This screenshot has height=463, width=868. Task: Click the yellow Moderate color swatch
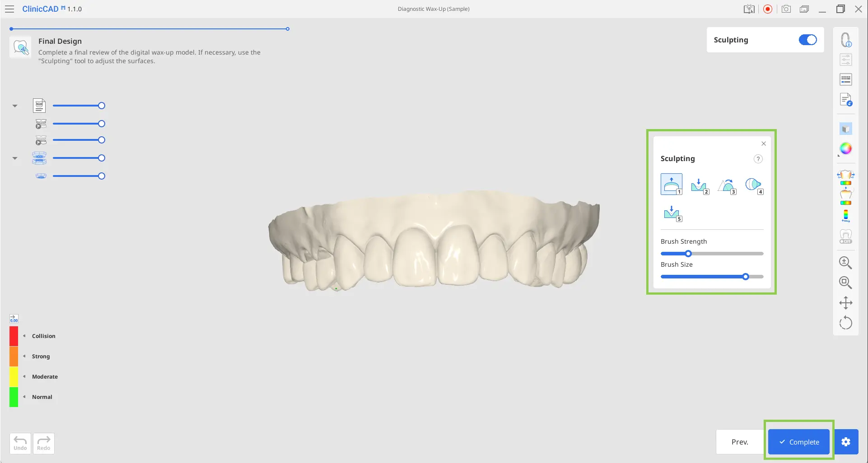(14, 376)
